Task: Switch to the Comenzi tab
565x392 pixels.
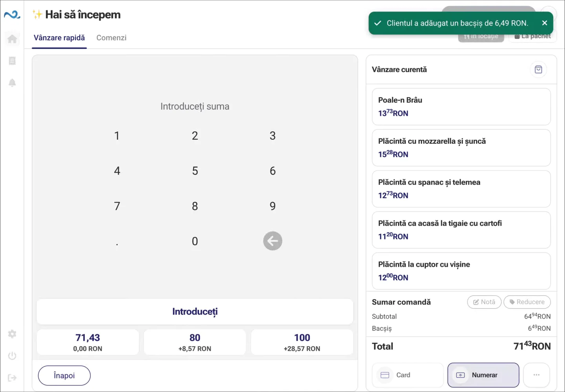Action: 111,38
